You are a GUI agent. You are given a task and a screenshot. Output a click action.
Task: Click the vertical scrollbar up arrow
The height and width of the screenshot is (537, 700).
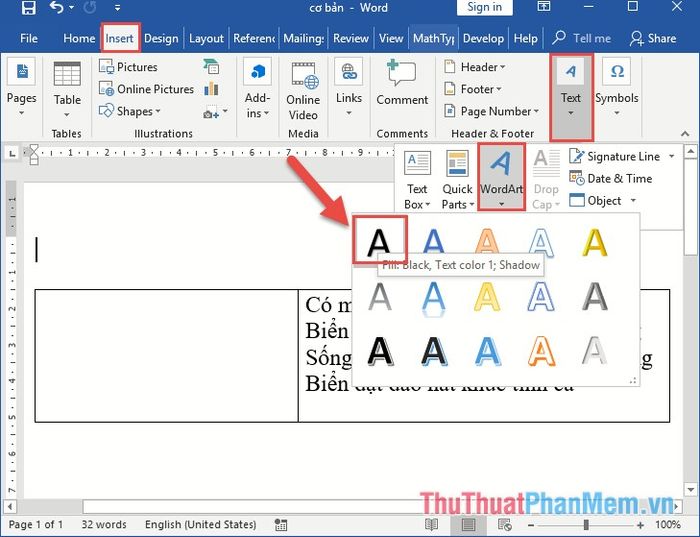pyautogui.click(x=691, y=152)
